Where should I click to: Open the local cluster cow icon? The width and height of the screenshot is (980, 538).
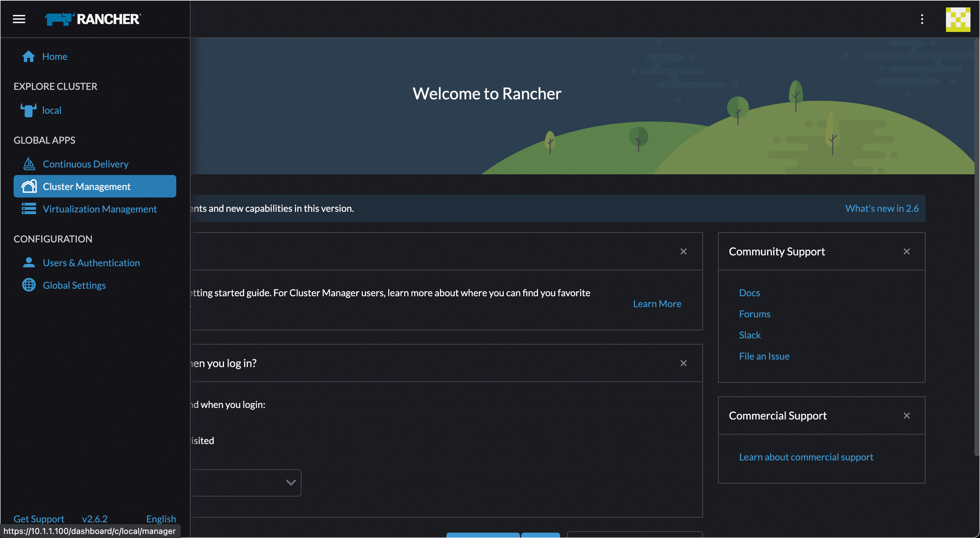(28, 110)
